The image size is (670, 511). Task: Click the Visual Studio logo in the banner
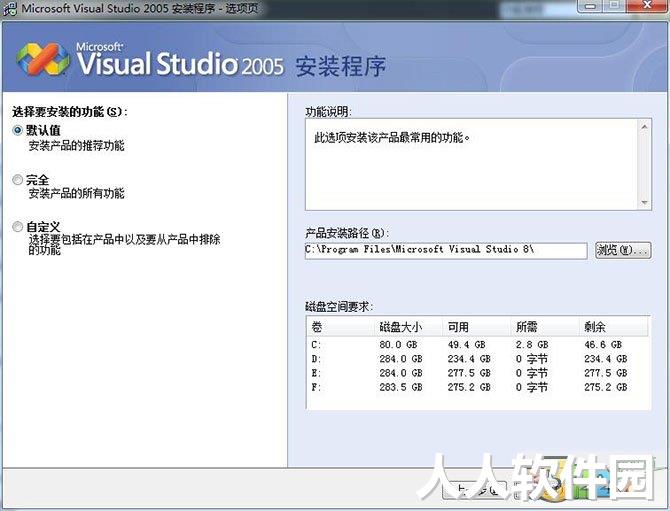[43, 60]
